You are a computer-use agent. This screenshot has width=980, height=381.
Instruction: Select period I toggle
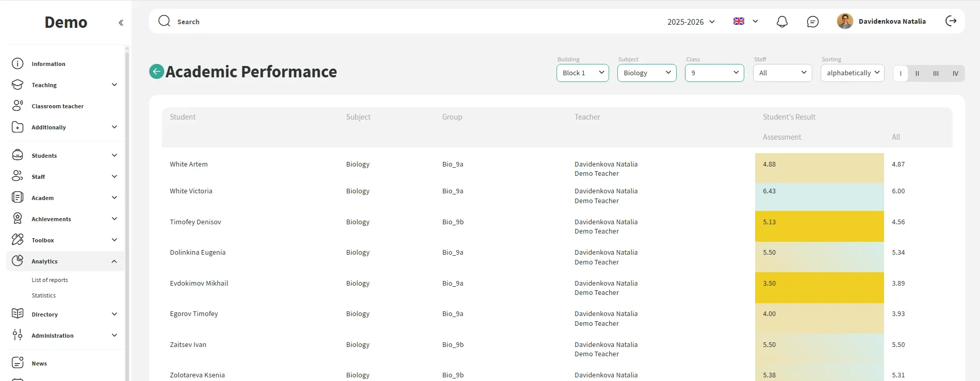tap(901, 73)
